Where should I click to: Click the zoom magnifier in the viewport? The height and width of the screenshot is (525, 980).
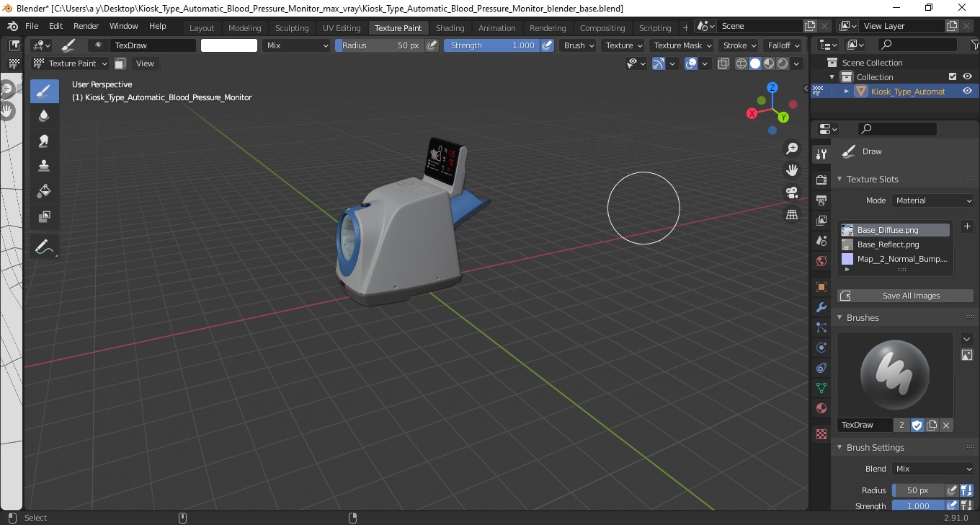(792, 149)
